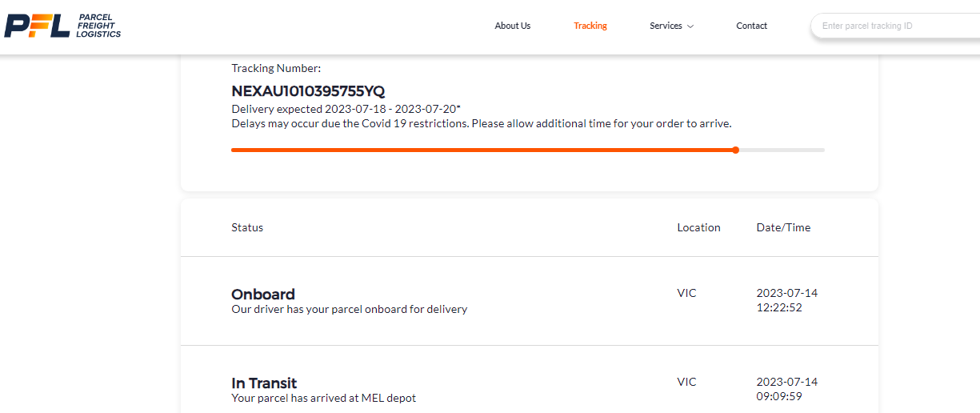Click the Location column header
980x413 pixels.
pyautogui.click(x=698, y=227)
